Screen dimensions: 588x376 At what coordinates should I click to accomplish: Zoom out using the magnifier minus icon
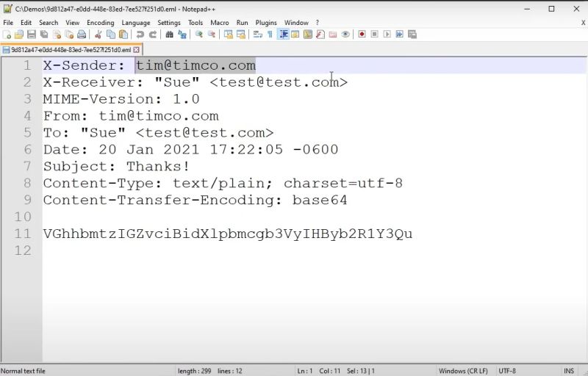click(x=212, y=35)
